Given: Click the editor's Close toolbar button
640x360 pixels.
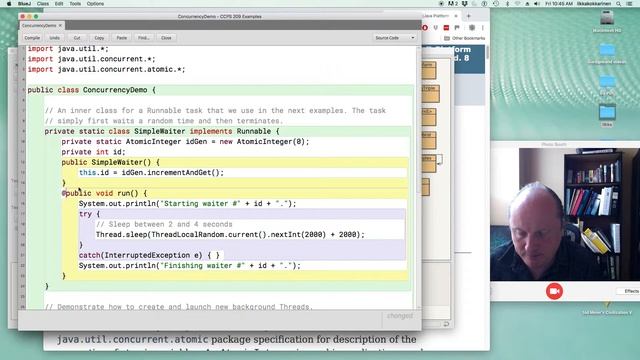Looking at the screenshot, I should [166, 38].
